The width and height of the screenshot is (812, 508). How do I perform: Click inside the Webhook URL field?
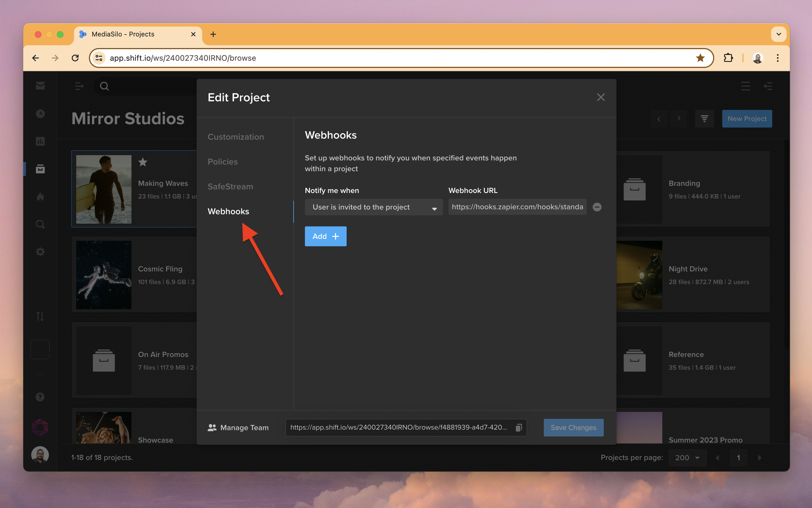[x=517, y=207]
